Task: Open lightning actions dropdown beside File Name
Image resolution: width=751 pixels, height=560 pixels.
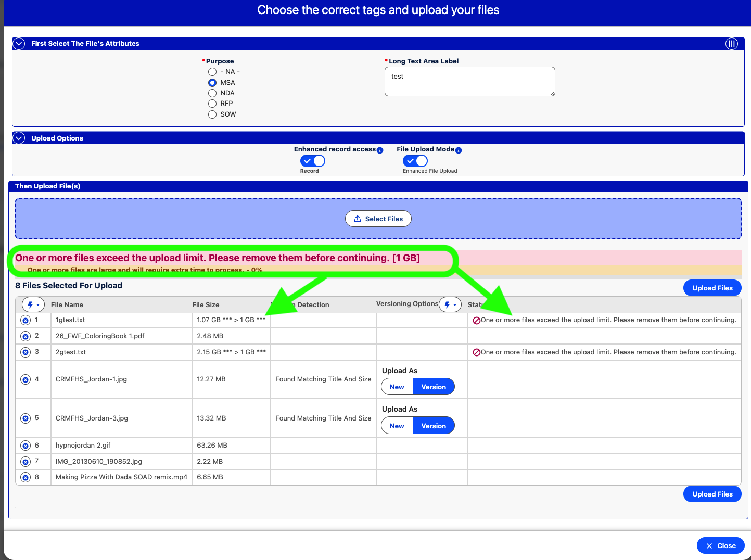Action: coord(33,305)
